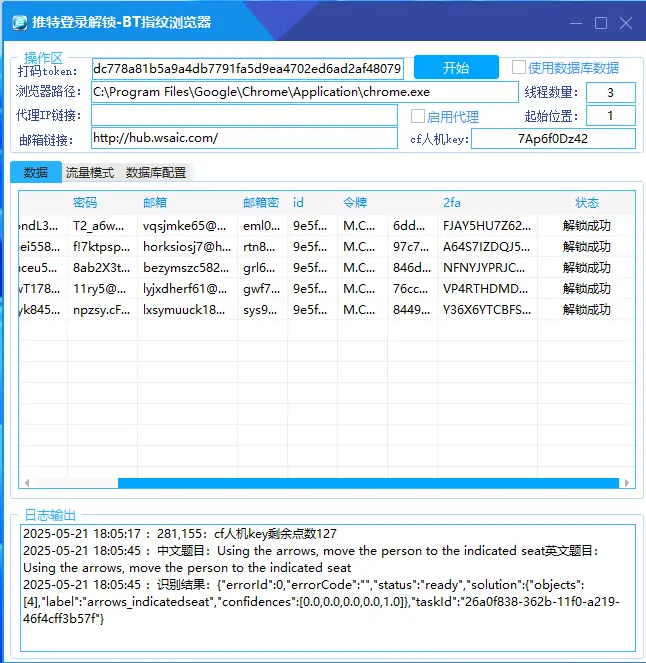
Task: Click the cell 97c7...
Action: click(x=412, y=247)
